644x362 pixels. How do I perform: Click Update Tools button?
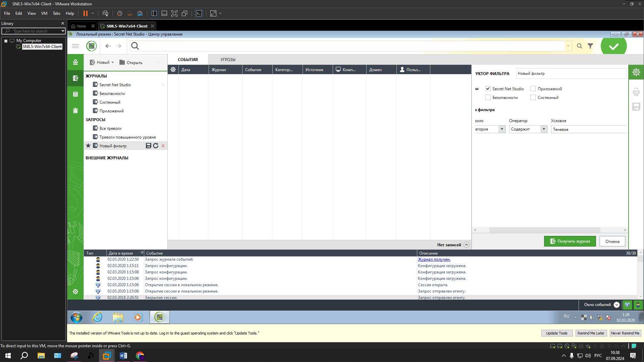[x=557, y=333]
